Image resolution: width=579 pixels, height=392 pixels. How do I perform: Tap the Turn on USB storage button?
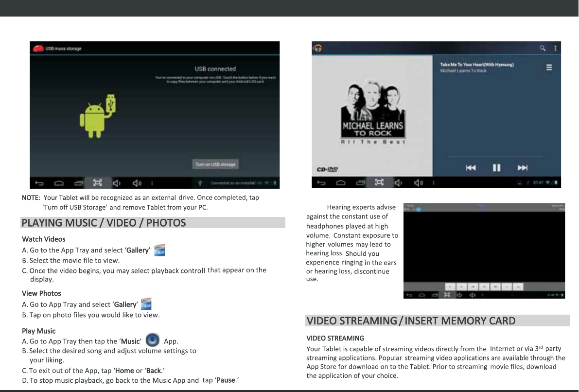216,164
